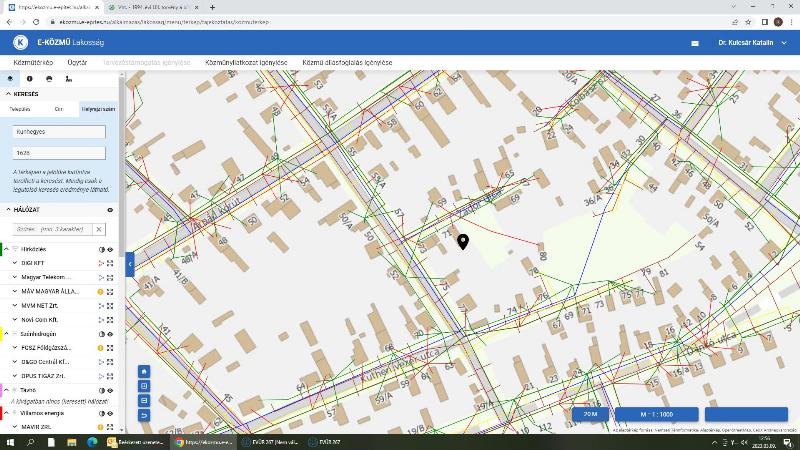Open the layers panel icon in sidebar toolbar

coord(10,79)
